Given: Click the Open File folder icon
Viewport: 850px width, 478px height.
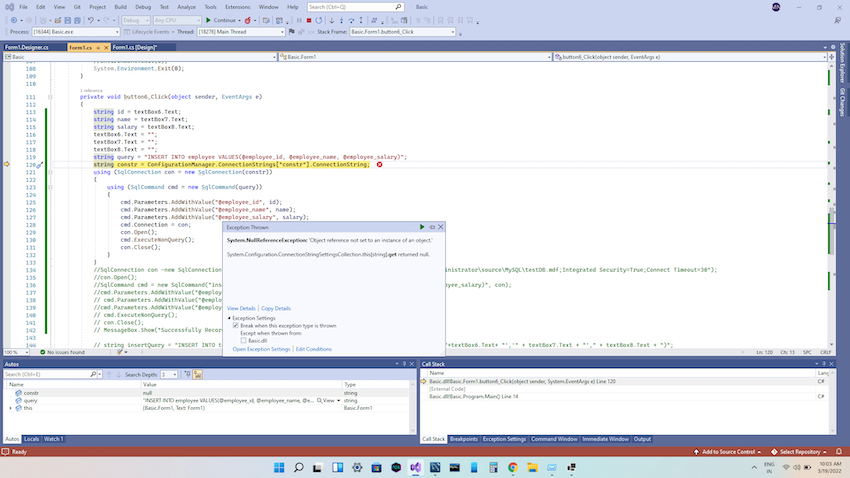Looking at the screenshot, I should 57,20.
